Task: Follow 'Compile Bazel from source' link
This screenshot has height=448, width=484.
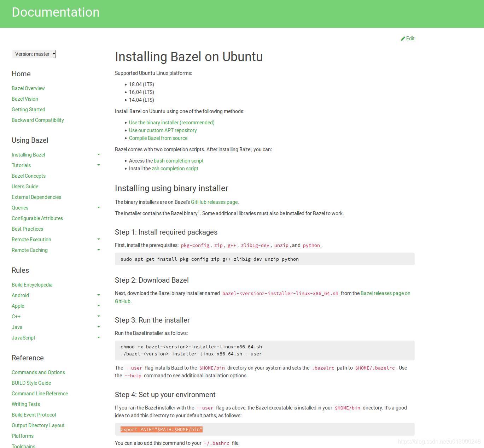Action: pos(158,138)
